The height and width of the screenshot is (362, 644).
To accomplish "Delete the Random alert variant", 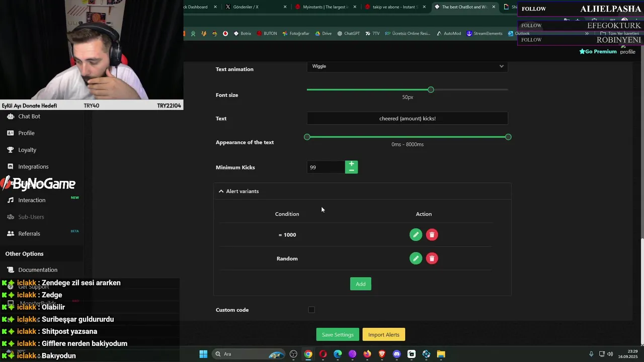I will (x=432, y=258).
